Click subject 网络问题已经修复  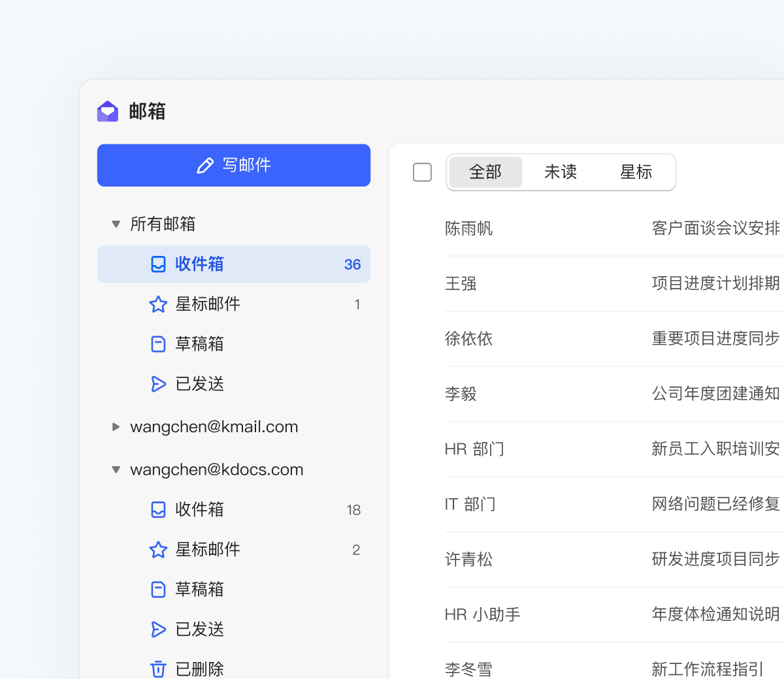click(x=716, y=503)
